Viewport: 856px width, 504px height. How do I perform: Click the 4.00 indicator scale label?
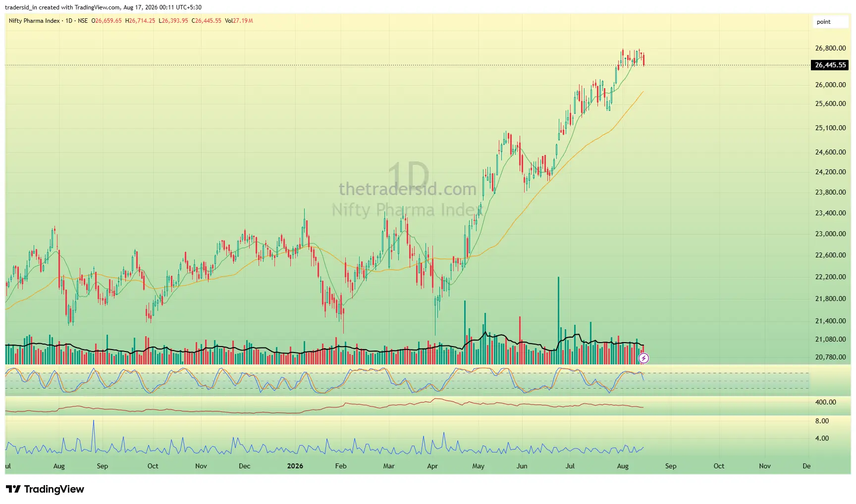(x=822, y=439)
